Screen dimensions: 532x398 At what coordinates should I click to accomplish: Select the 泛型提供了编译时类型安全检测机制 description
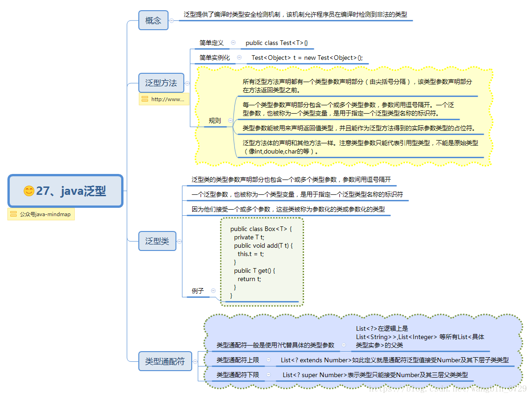[296, 14]
